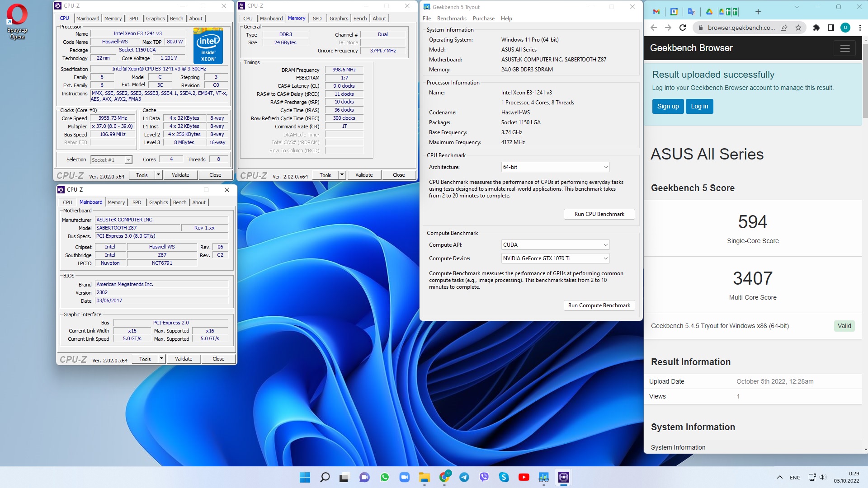Switch to Geekbench app on the taskbar
This screenshot has height=488, width=868.
(x=544, y=477)
